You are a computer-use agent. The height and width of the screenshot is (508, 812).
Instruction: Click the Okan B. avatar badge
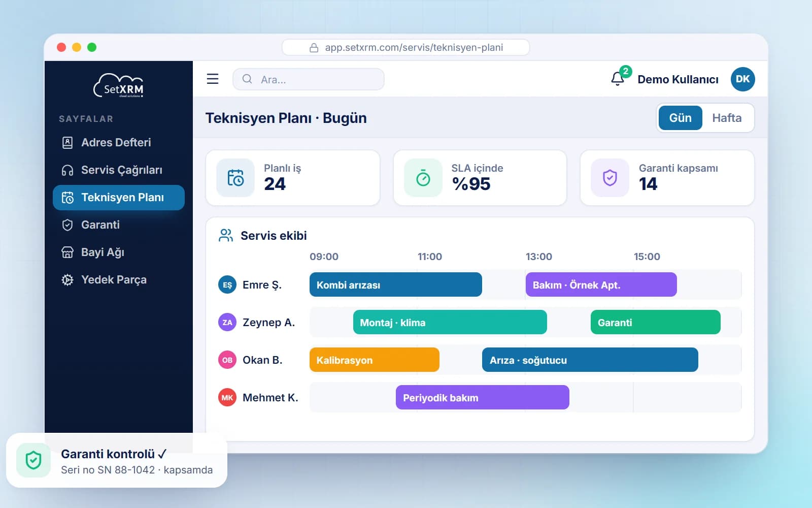point(227,360)
